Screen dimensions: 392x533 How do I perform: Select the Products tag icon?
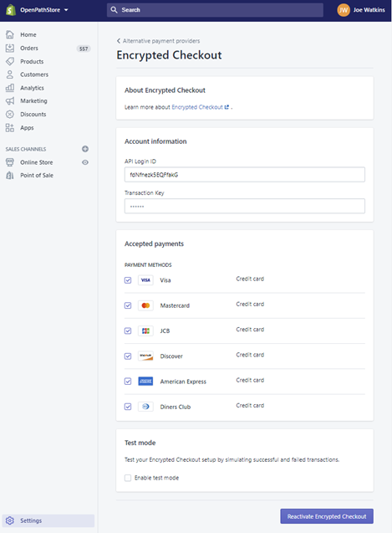(10, 62)
